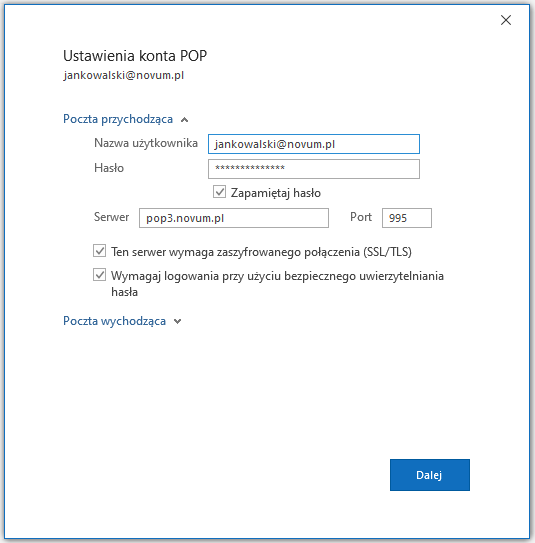Click the Port field showing 995
Viewport: 535px width, 543px height.
click(407, 218)
